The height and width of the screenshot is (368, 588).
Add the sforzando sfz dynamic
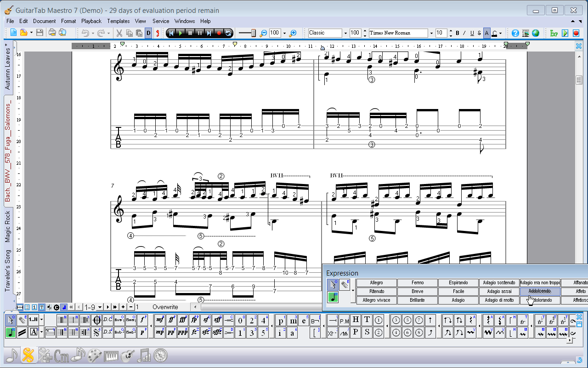206,332
